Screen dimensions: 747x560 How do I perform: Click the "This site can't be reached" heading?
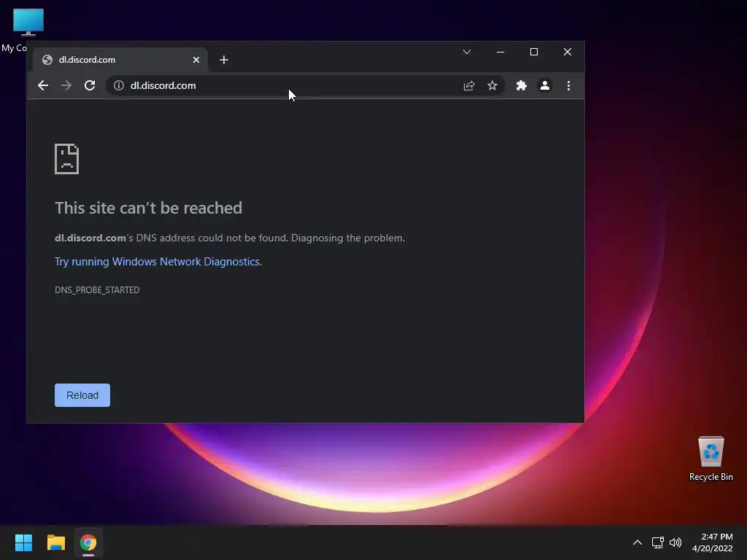[148, 208]
